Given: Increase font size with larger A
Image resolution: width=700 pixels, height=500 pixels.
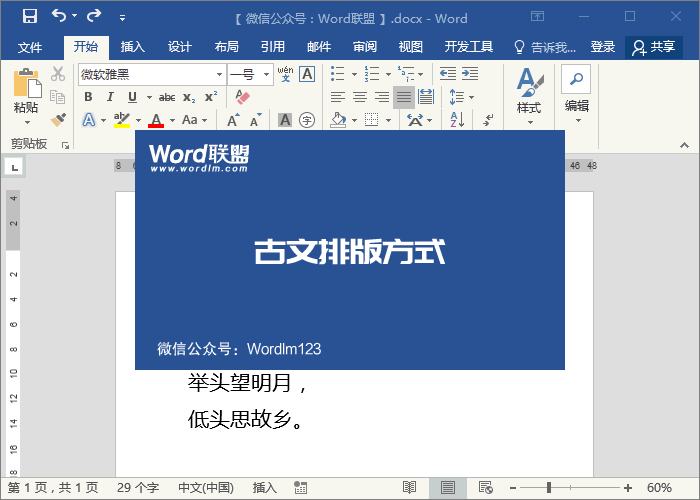Looking at the screenshot, I should pos(233,120).
